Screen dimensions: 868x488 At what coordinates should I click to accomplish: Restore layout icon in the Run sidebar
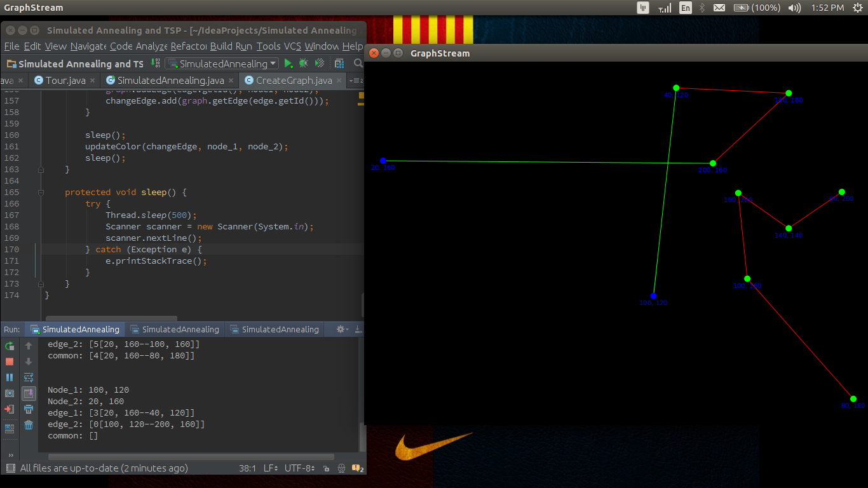10,428
